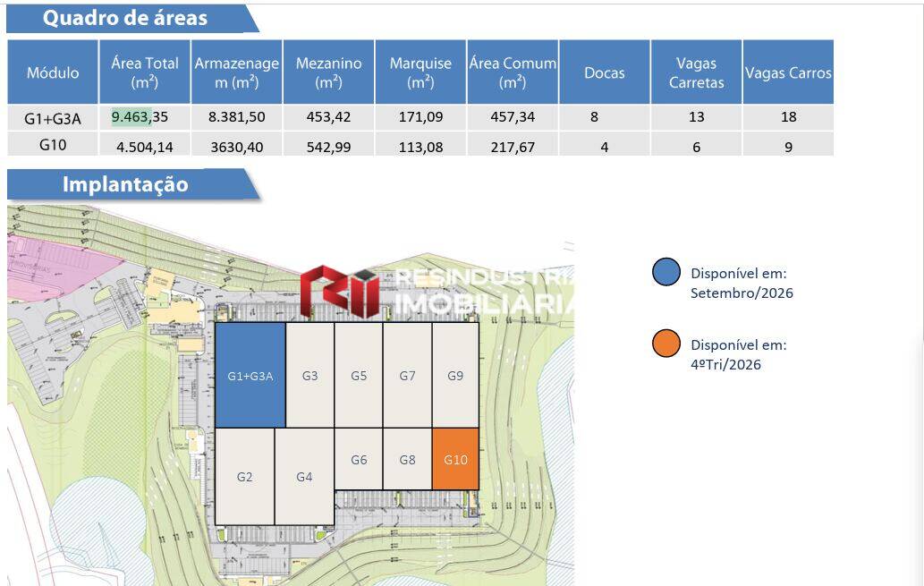This screenshot has width=924, height=586.
Task: Select the Mezanino (m²) column header
Action: [328, 72]
